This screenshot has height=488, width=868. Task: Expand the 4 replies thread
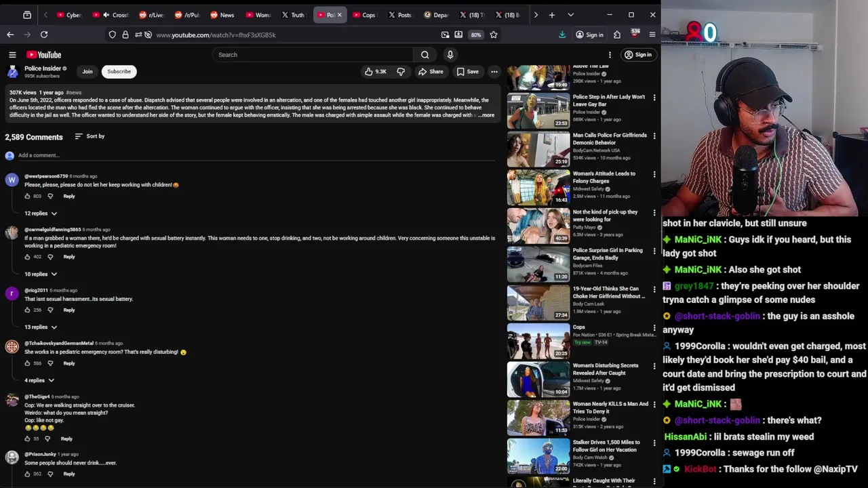click(39, 380)
